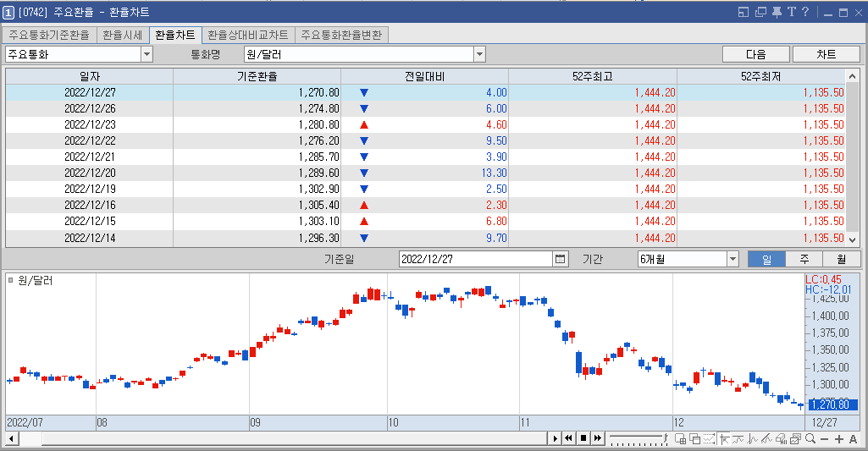Click the dotted chart range icon
This screenshot has width=868, height=451.
pos(709,439)
